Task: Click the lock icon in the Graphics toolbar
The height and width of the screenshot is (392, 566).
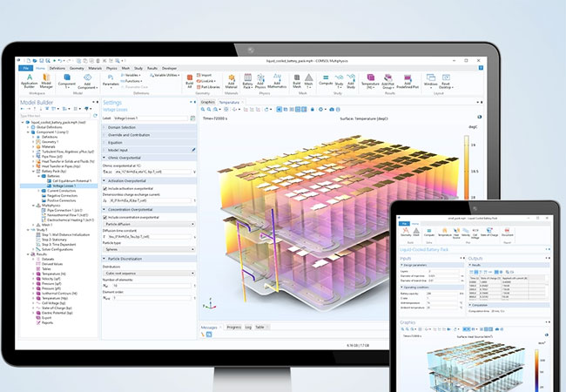Action: [313, 110]
